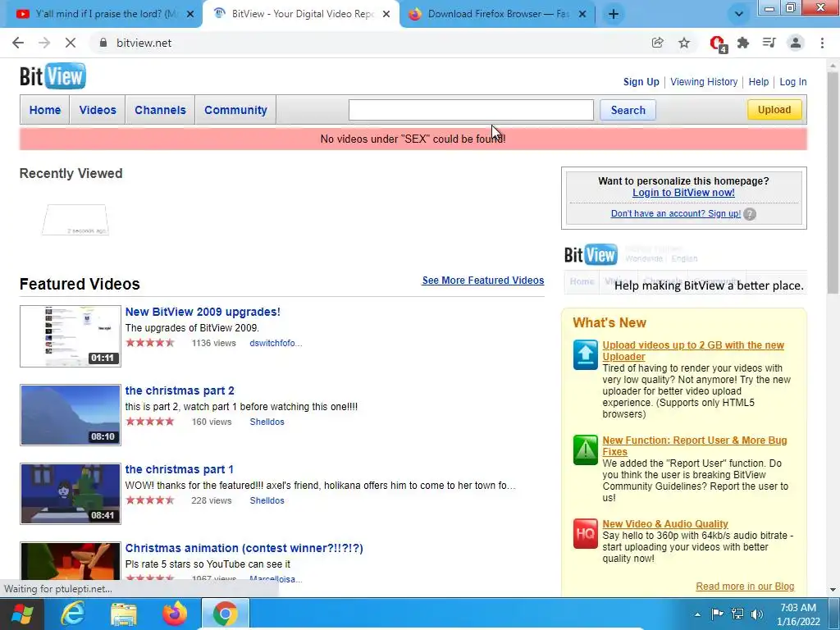Viewport: 840px width, 630px height.
Task: Click Login to BitView now link
Action: (683, 192)
